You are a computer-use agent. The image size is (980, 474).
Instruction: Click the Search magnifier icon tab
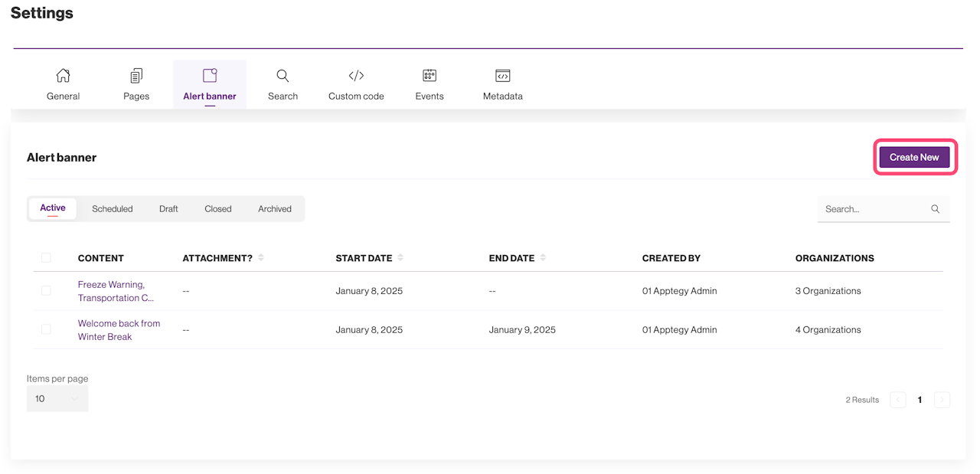click(283, 76)
